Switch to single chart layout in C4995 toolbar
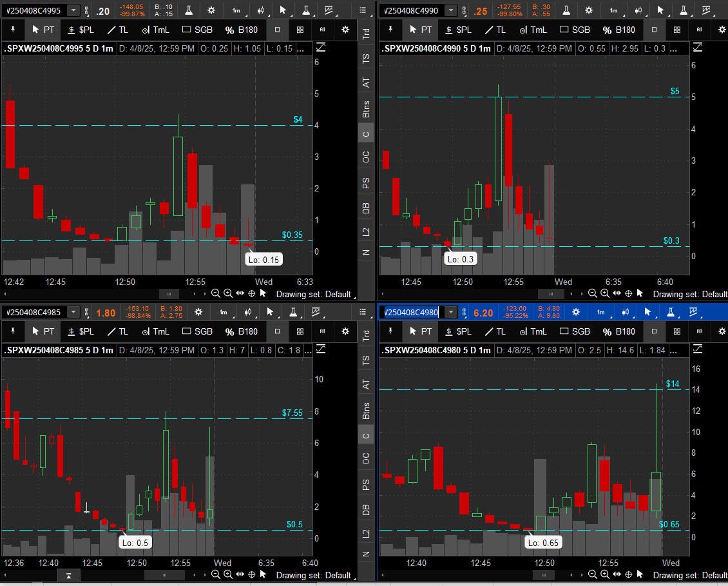Screen dimensions: 728x586 [x=277, y=30]
